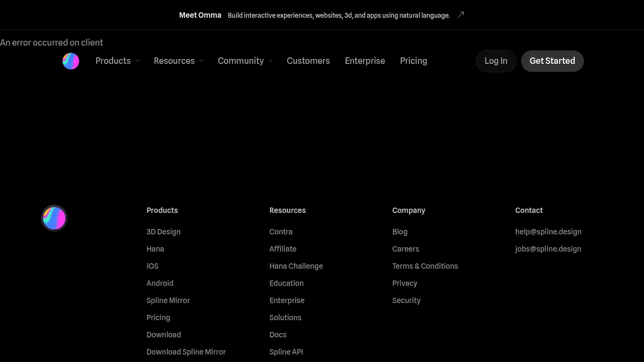This screenshot has width=644, height=362.
Task: Open the Education footer link
Action: click(287, 283)
